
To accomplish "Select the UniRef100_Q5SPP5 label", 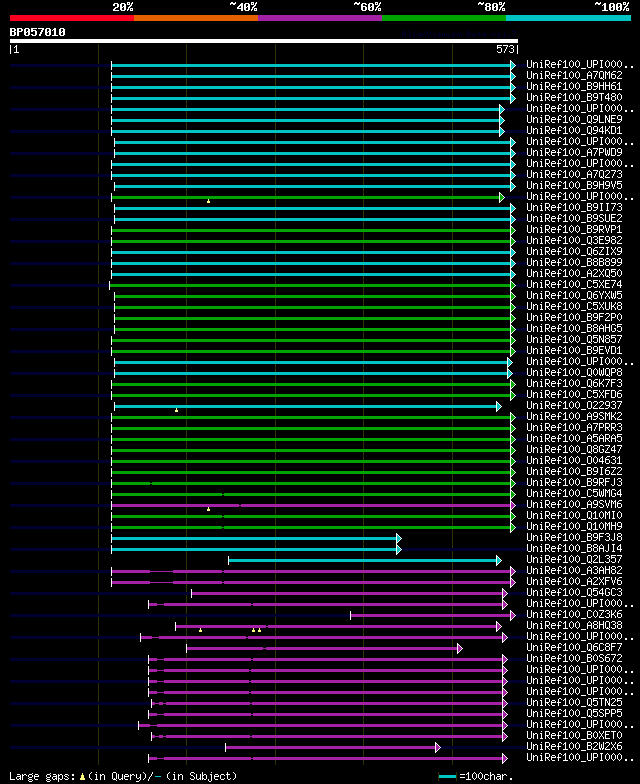I will pos(574,714).
